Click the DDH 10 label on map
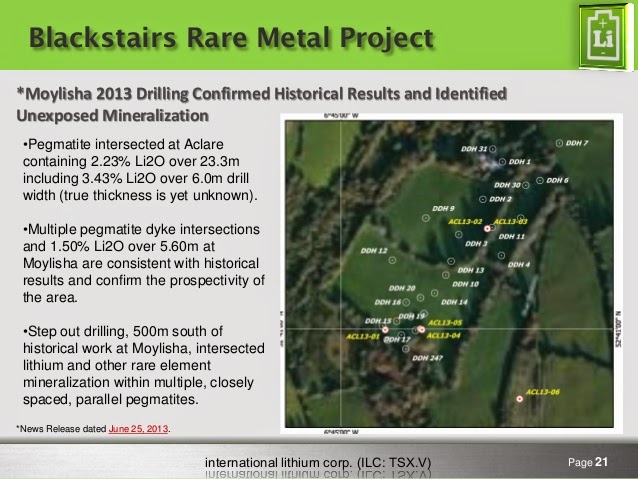Viewport: 638px width, 479px height. [x=465, y=284]
